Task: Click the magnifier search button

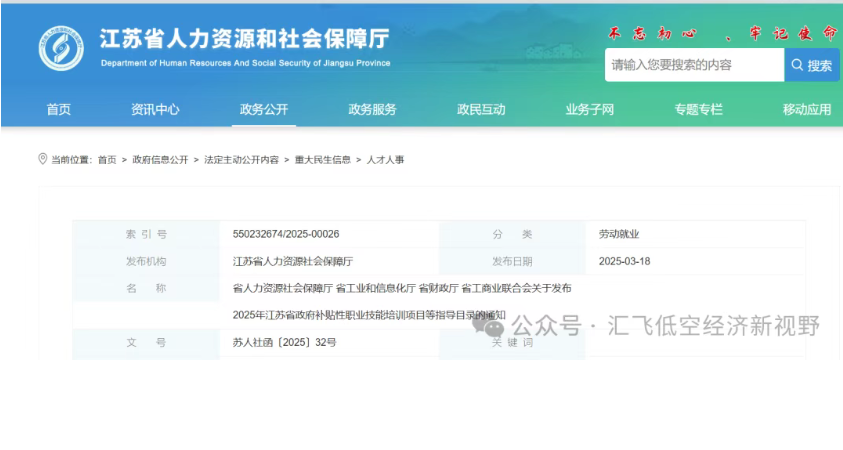Action: [x=811, y=65]
